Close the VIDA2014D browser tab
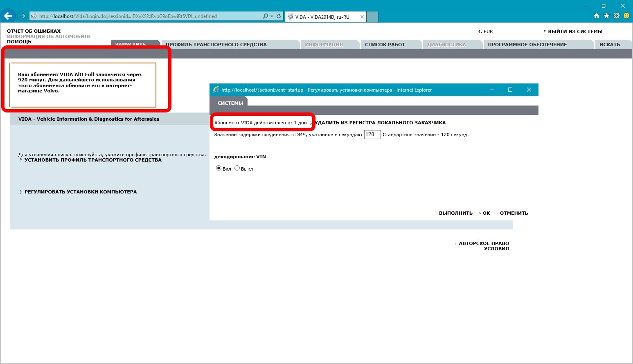Viewport: 633px width, 364px height. (x=362, y=17)
